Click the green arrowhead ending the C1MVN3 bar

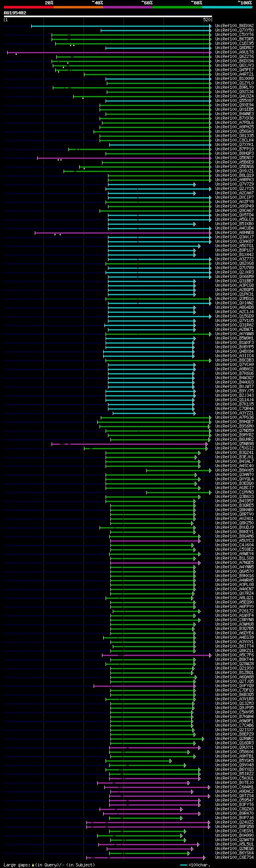pyautogui.click(x=210, y=492)
